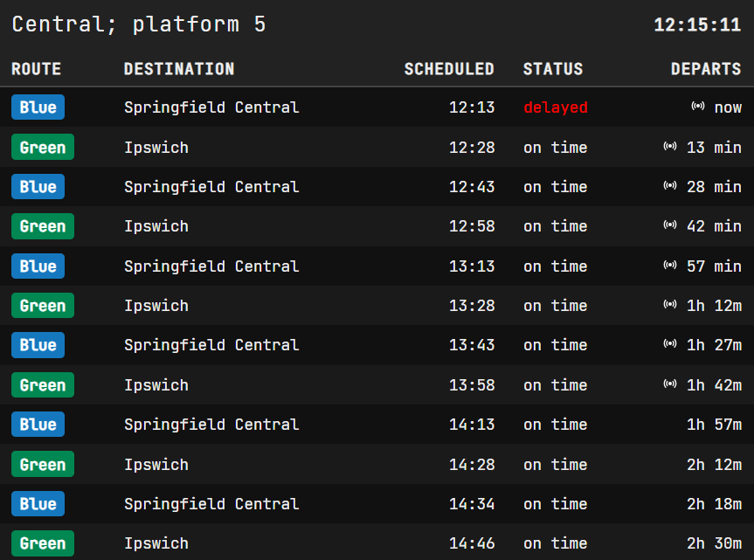Click the 12:15:11 clock display
The width and height of the screenshot is (754, 560).
[x=697, y=24]
